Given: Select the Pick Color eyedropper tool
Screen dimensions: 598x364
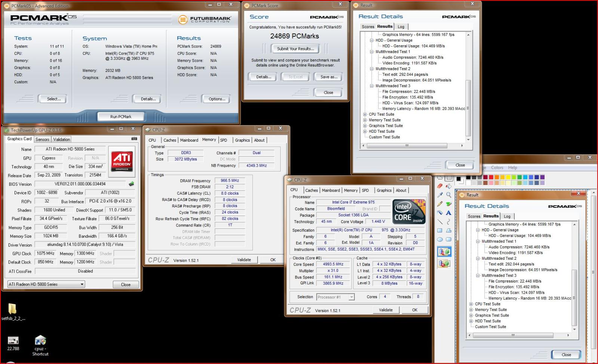Looking at the screenshot, I should click(x=440, y=195).
